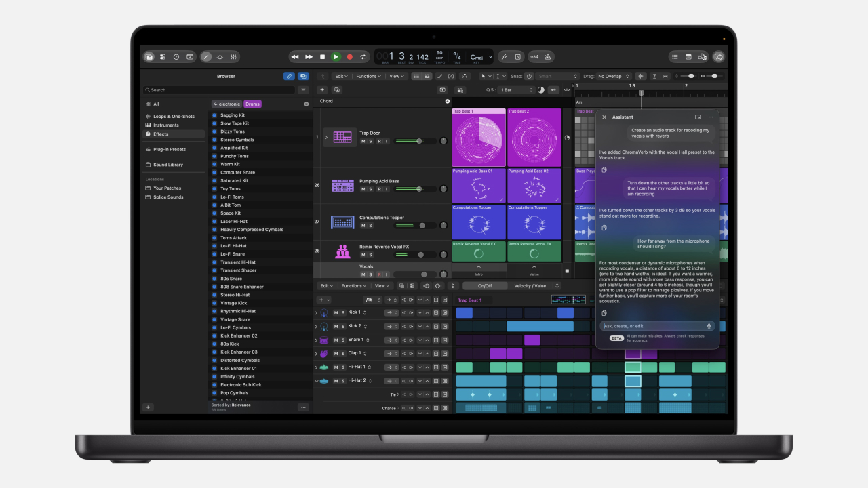
Task: Open the Loop Browser media button
Action: click(703, 57)
